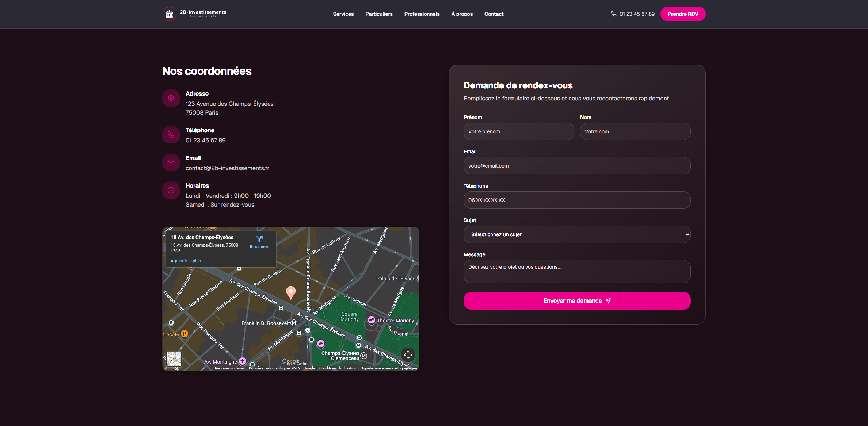Go to the Particuliers menu
This screenshot has width=868, height=426.
click(x=379, y=14)
